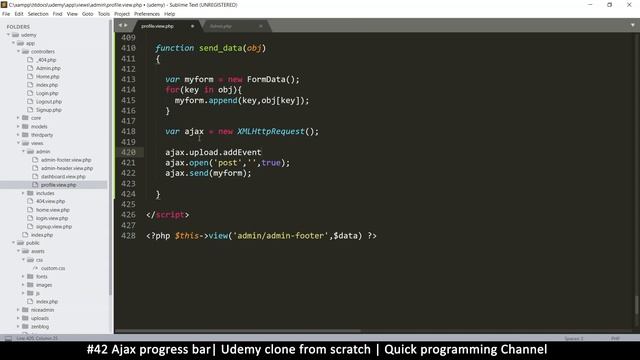Collapse the css folder
Screen dimensions: 640x360
[23, 260]
